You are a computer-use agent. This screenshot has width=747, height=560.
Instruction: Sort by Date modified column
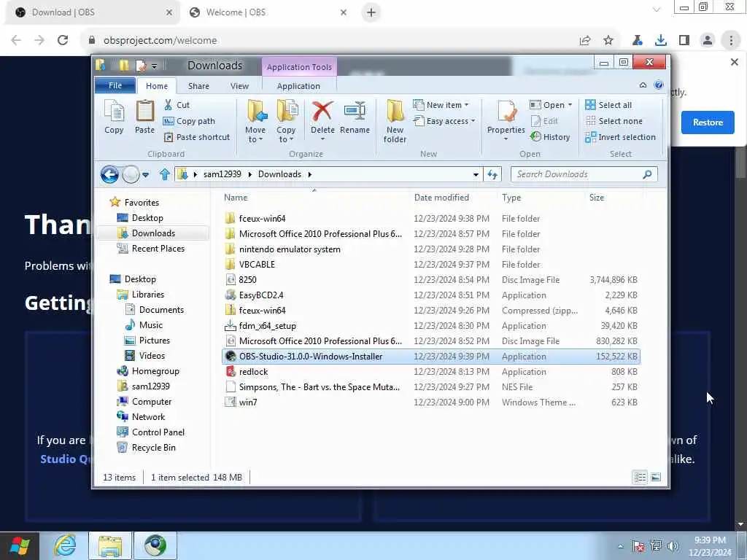(x=441, y=198)
